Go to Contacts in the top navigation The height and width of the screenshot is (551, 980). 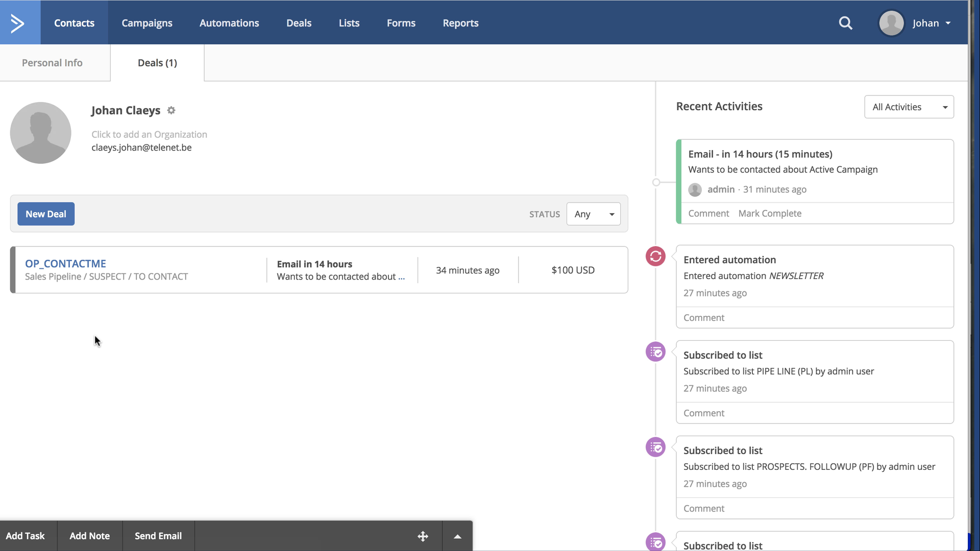pos(74,23)
